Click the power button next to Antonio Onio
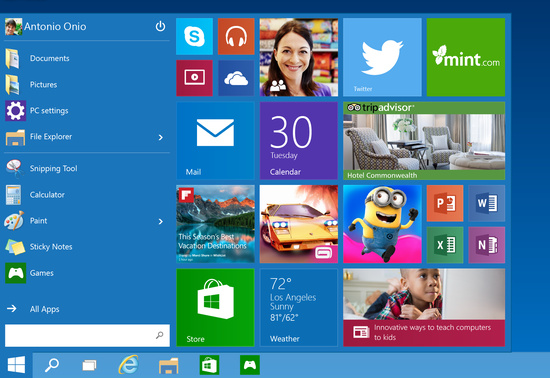This screenshot has height=378, width=550. coord(160,26)
